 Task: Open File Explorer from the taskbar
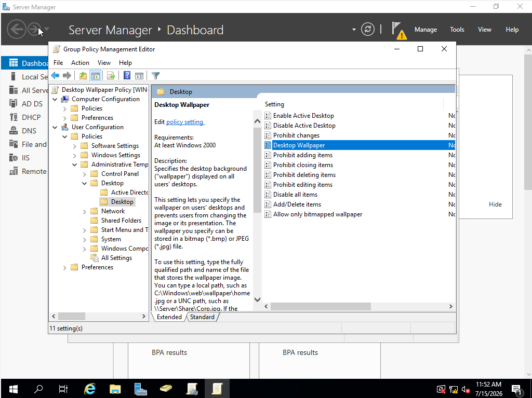click(115, 389)
